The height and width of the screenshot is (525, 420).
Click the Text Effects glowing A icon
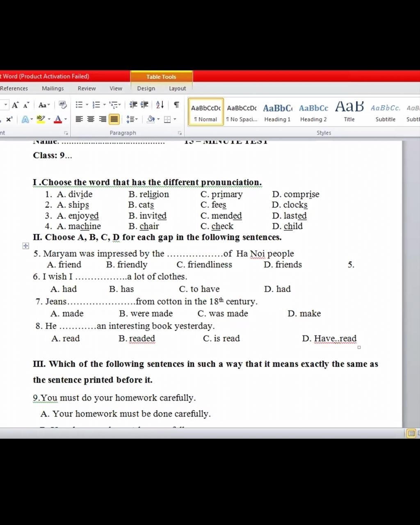click(x=25, y=119)
